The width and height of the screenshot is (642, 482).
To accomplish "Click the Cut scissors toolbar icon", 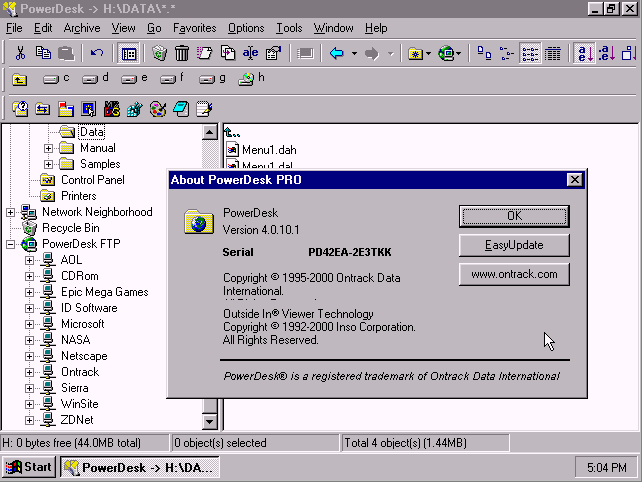I will [x=20, y=53].
